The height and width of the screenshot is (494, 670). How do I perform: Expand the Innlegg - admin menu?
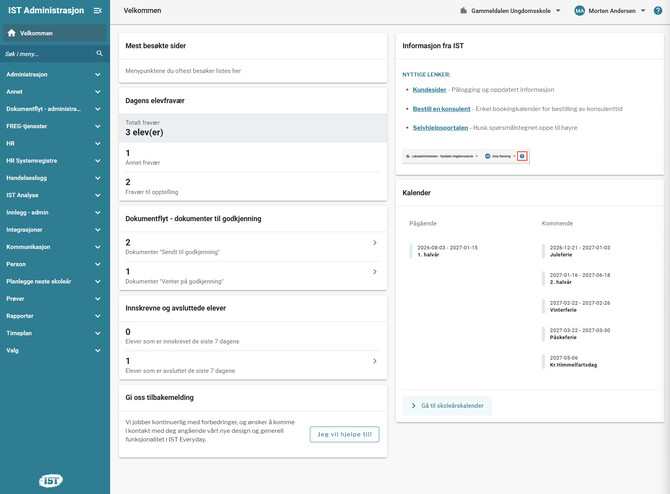pyautogui.click(x=54, y=212)
